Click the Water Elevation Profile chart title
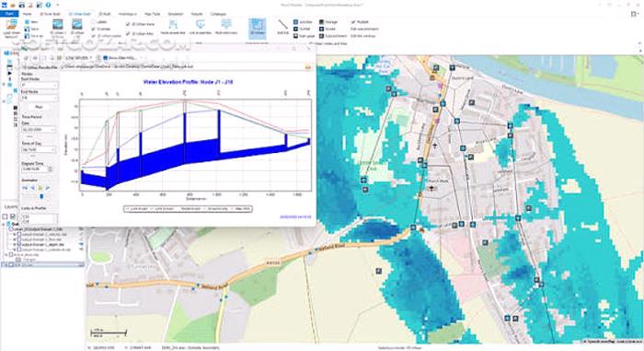This screenshot has height=351, width=644. [188, 82]
